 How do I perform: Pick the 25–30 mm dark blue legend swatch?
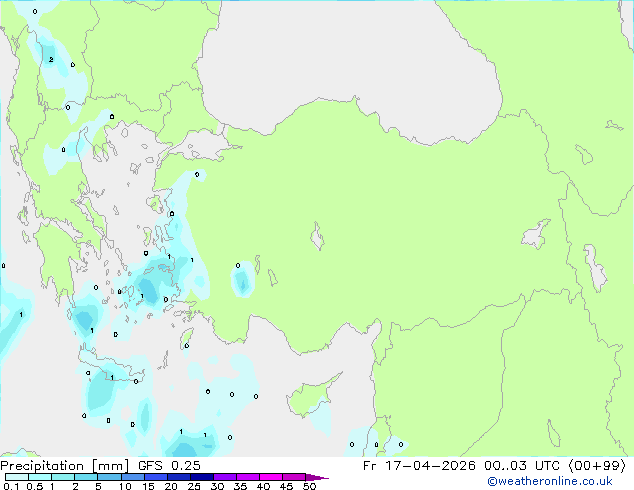pyautogui.click(x=201, y=477)
